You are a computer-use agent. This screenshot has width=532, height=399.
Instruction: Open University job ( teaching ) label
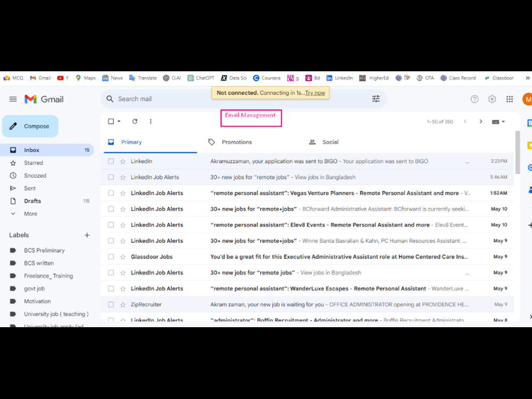point(56,314)
